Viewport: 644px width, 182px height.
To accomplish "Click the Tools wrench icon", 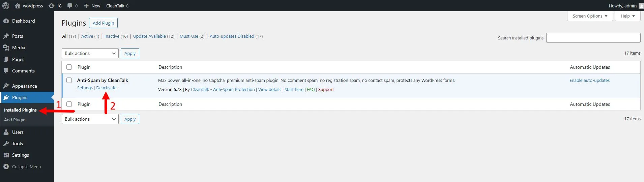I will [6, 144].
